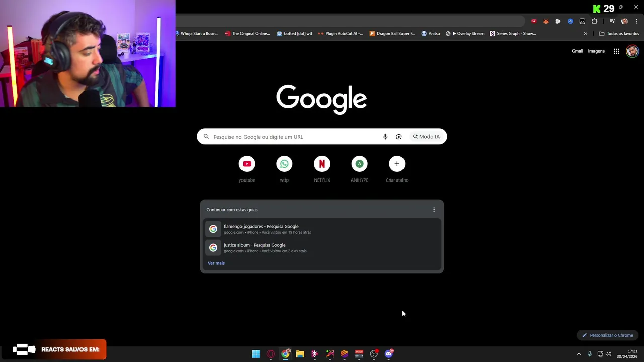The height and width of the screenshot is (362, 644).
Task: Open Discord from the taskbar
Action: pyautogui.click(x=389, y=354)
